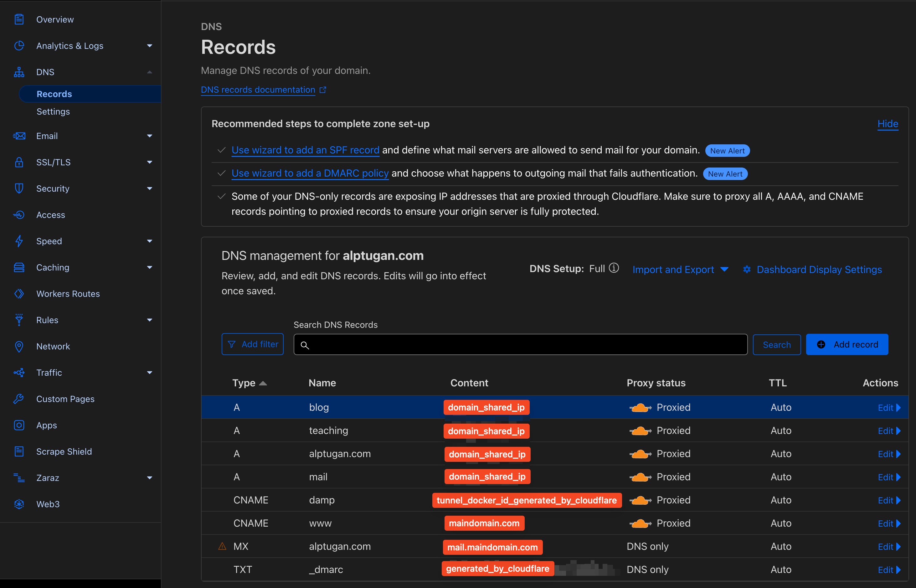This screenshot has width=916, height=588.
Task: Click the New Alert badge on the DMARC line
Action: pos(725,174)
